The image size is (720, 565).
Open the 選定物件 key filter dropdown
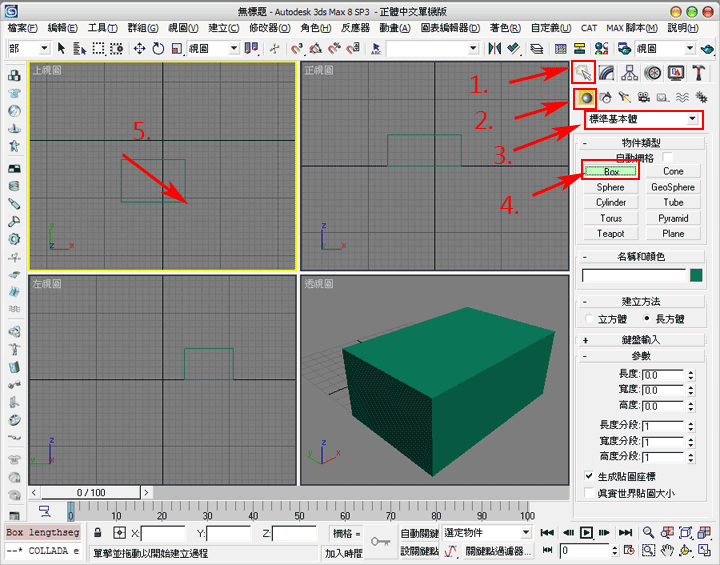[486, 533]
